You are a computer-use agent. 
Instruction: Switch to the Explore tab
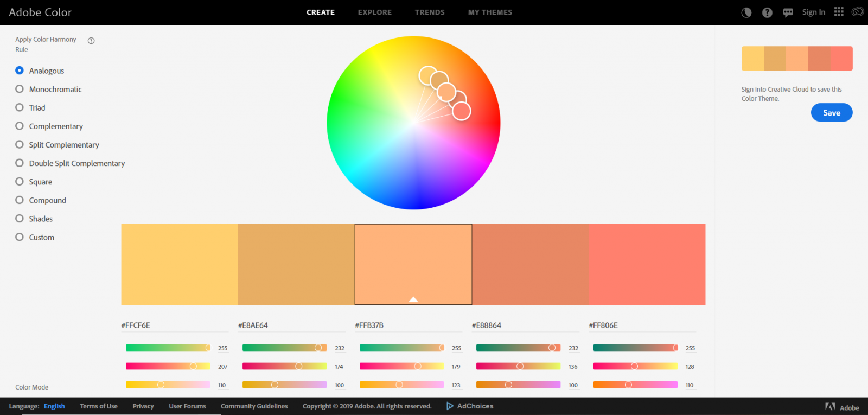pos(374,12)
